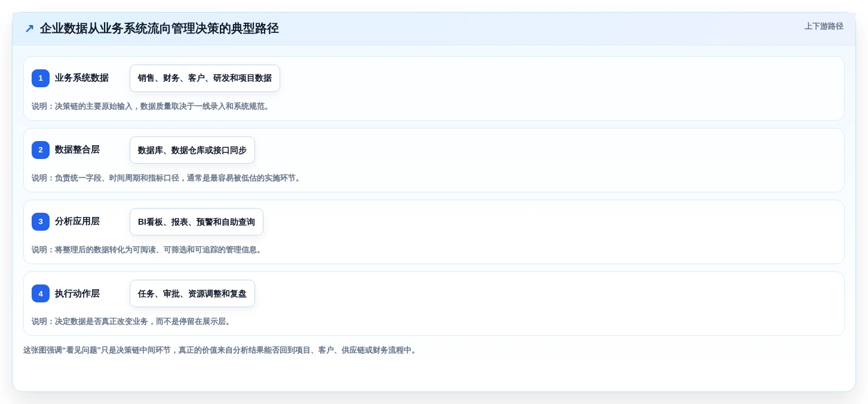Click the 任务、审批、资源调整和复盘 chip
This screenshot has width=868, height=404.
(192, 293)
